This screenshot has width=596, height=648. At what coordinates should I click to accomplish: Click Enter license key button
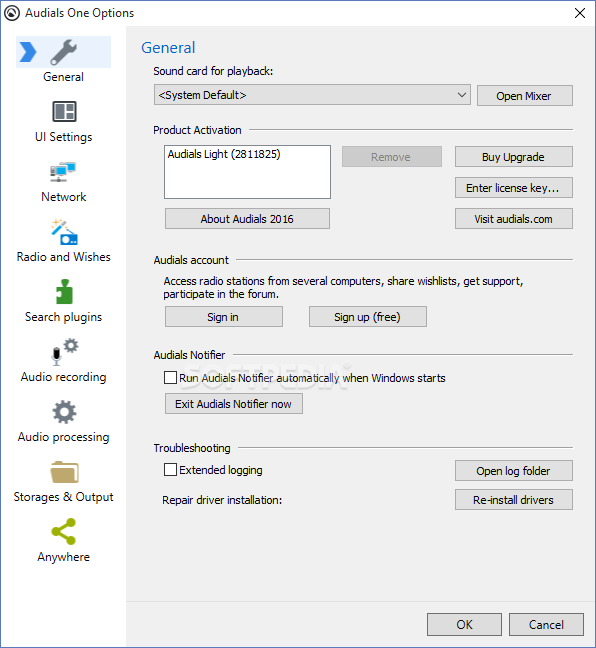[513, 188]
